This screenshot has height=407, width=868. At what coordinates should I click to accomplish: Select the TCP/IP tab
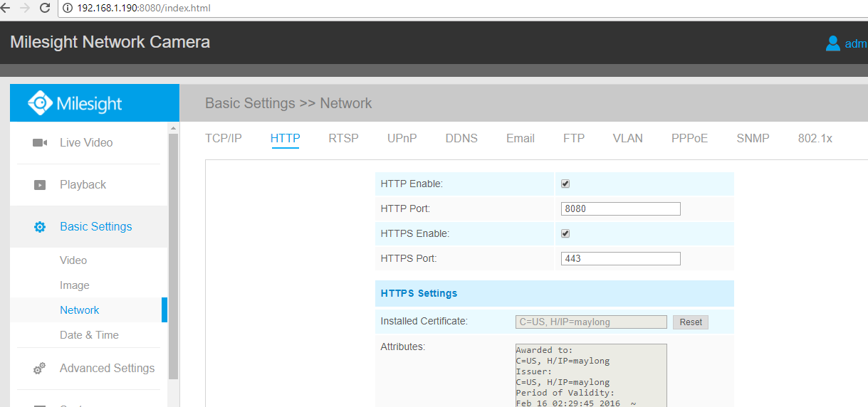coord(224,139)
